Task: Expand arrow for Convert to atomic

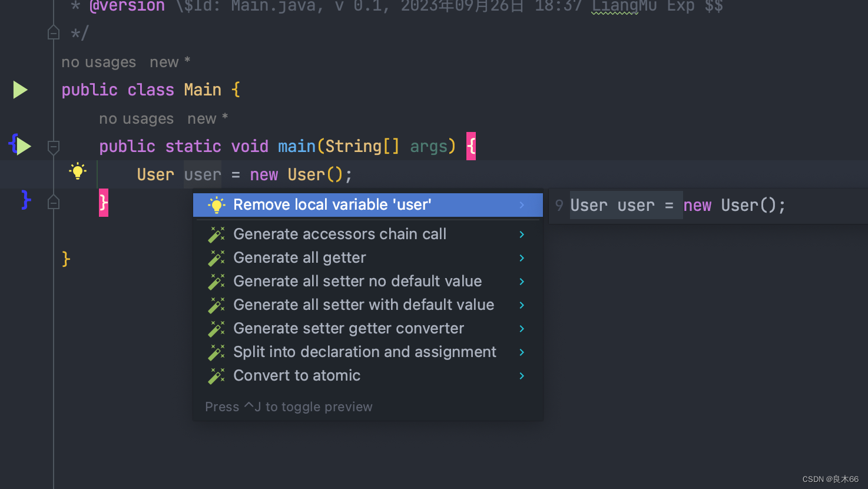Action: 522,376
